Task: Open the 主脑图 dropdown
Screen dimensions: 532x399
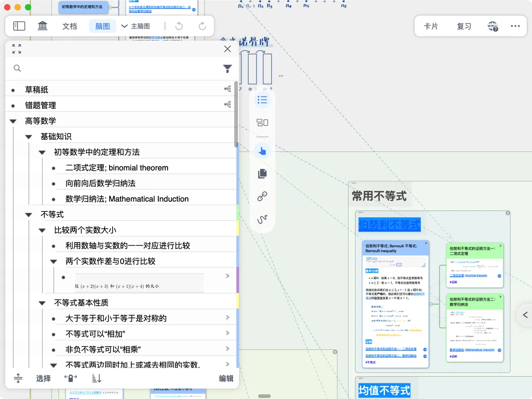Action: 136,26
